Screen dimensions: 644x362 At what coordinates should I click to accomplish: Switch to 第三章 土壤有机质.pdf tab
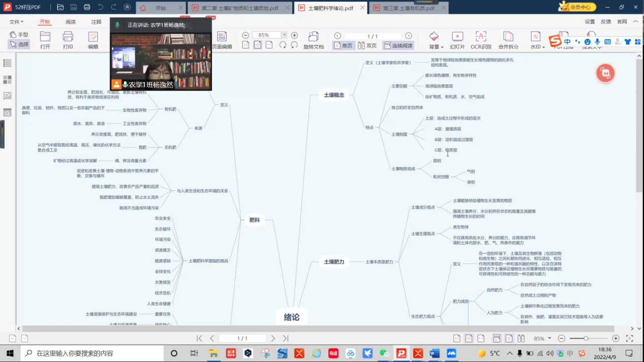(x=409, y=8)
